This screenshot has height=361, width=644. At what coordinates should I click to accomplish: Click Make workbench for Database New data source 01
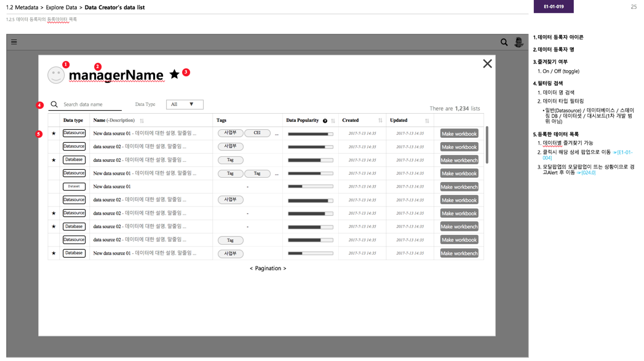[x=459, y=253]
